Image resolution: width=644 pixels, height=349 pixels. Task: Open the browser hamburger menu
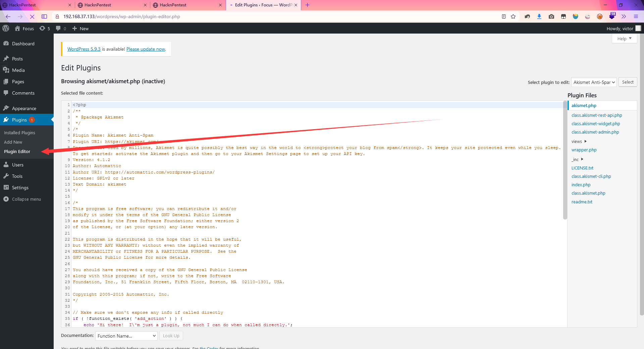[636, 16]
